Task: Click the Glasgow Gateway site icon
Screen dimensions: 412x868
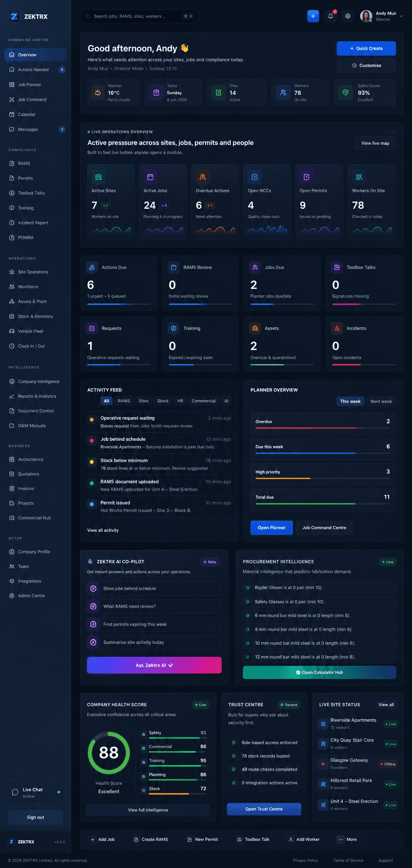Action: pyautogui.click(x=323, y=764)
